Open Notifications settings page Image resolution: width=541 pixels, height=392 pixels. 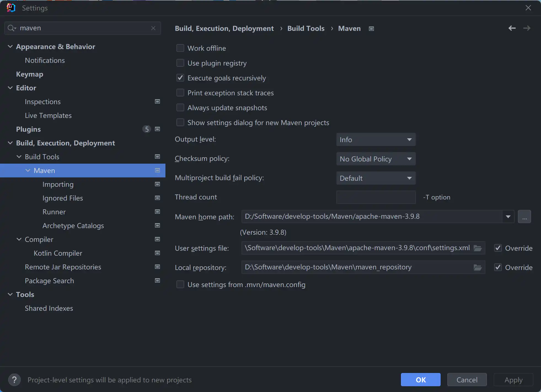tap(45, 60)
